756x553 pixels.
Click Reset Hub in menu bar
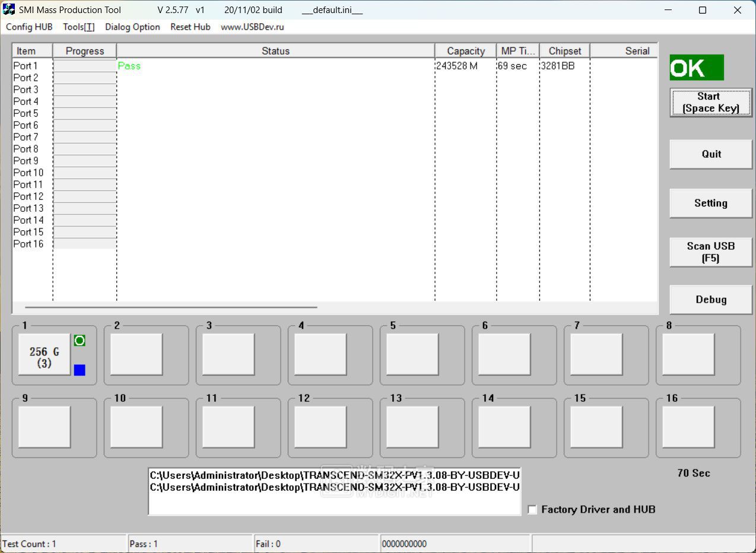tap(190, 27)
